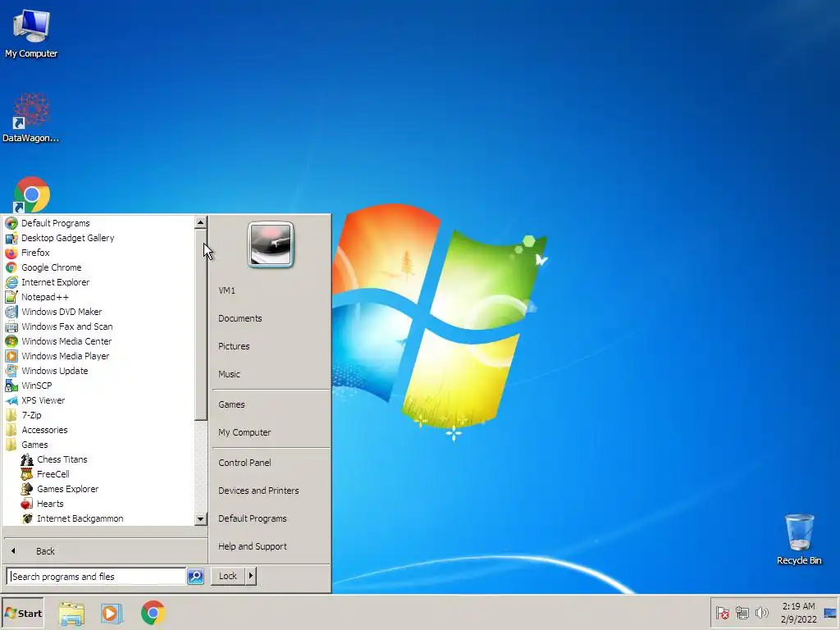Viewport: 840px width, 630px height.
Task: Open XPS Viewer
Action: point(43,400)
